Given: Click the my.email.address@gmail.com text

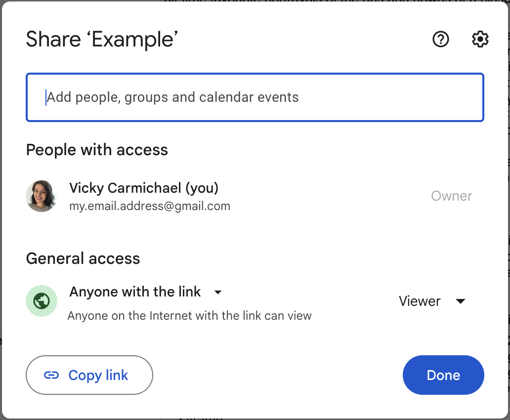Looking at the screenshot, I should pos(150,206).
